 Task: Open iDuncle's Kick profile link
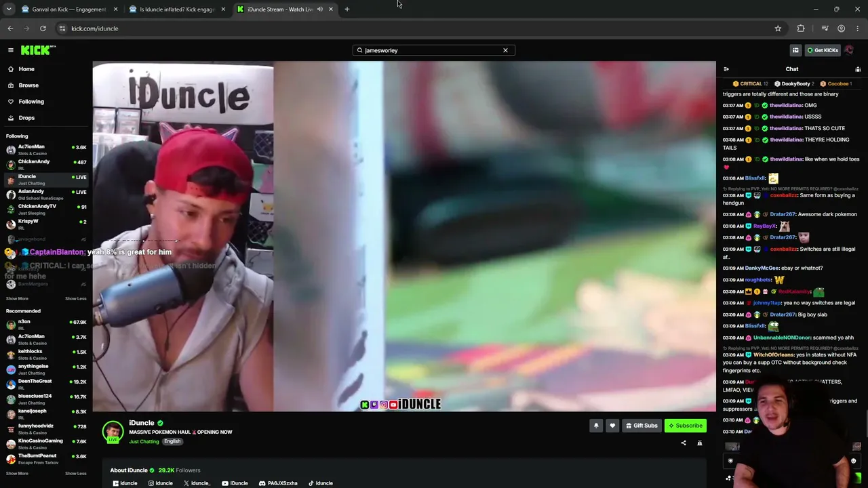click(125, 483)
